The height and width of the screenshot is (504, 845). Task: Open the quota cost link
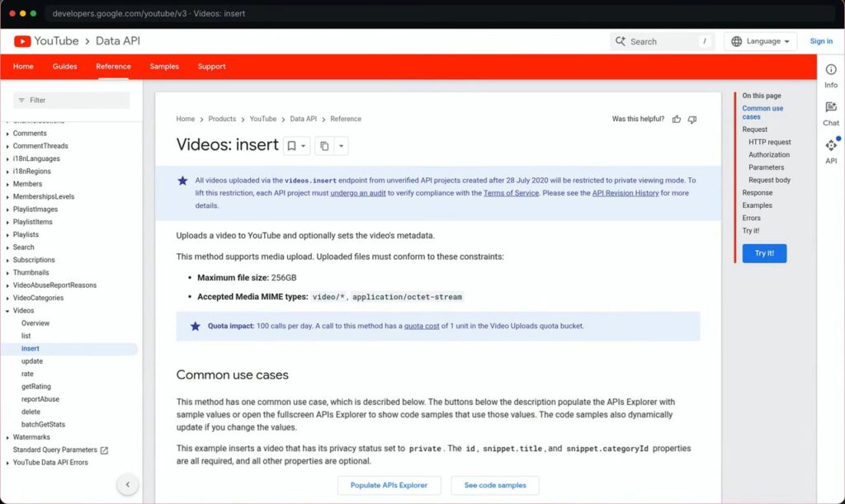(422, 327)
